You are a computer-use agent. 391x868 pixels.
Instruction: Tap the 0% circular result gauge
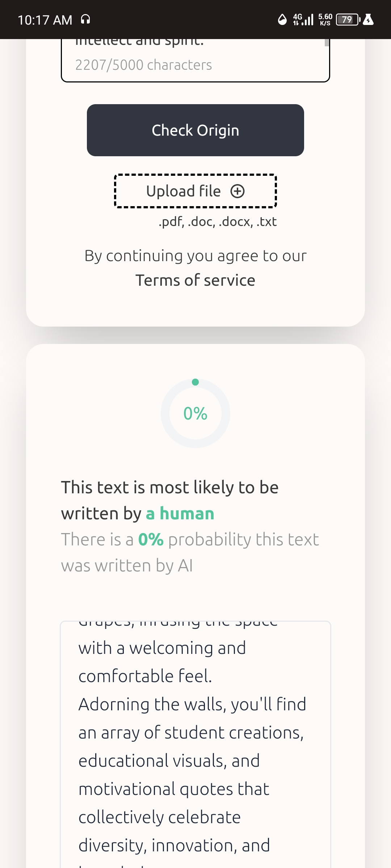195,413
